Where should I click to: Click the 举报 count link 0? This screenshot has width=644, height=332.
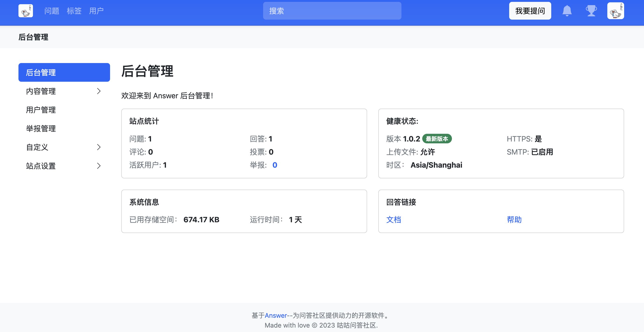pos(275,165)
